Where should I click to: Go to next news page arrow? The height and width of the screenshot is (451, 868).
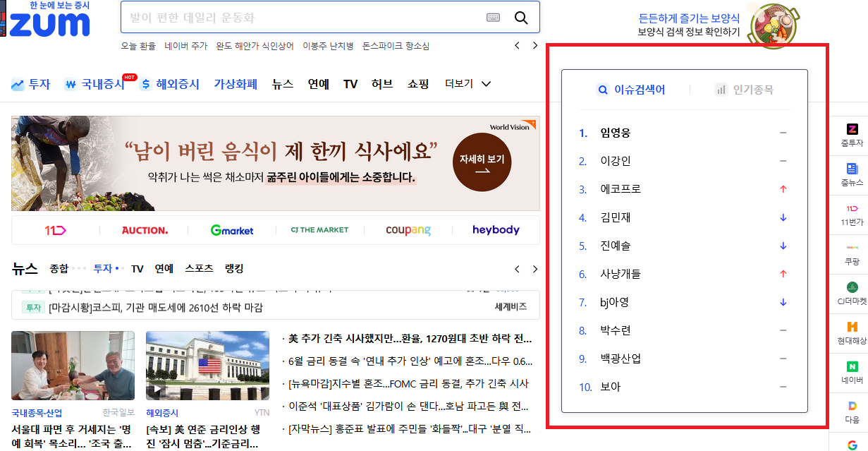click(534, 269)
